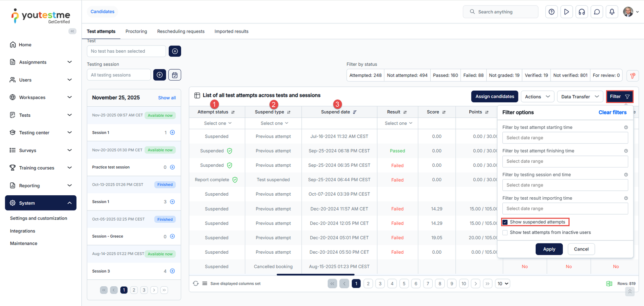Open Attempt status Select one dropdown
Viewport: 644px width, 306px height.
pyautogui.click(x=217, y=123)
